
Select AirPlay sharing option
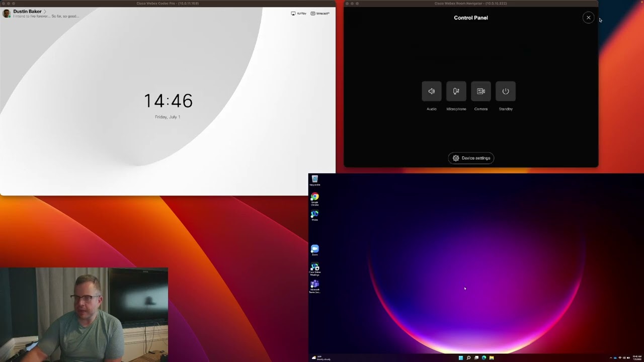[x=299, y=14]
